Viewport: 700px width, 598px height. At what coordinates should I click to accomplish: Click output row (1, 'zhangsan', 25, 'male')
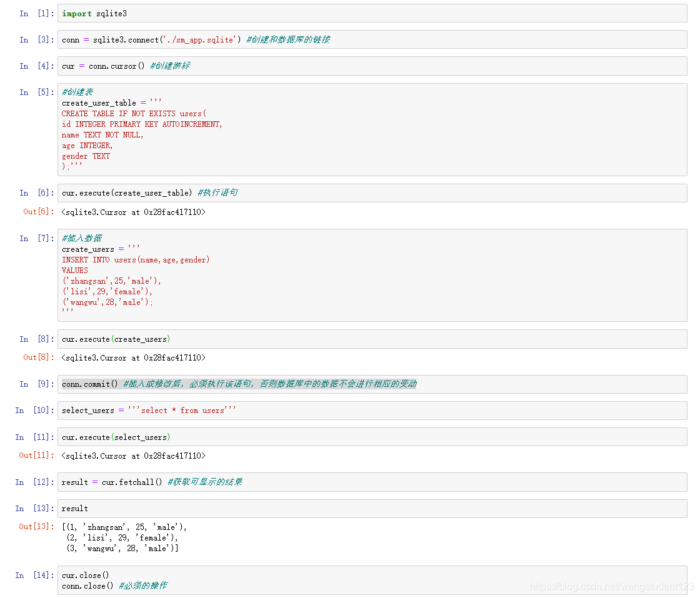click(124, 527)
